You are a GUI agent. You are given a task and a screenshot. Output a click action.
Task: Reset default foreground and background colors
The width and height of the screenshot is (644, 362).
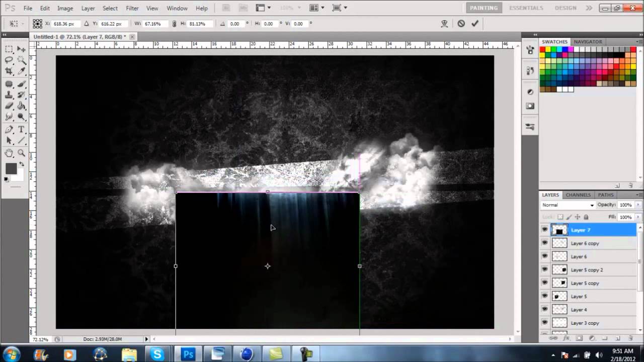pos(7,179)
